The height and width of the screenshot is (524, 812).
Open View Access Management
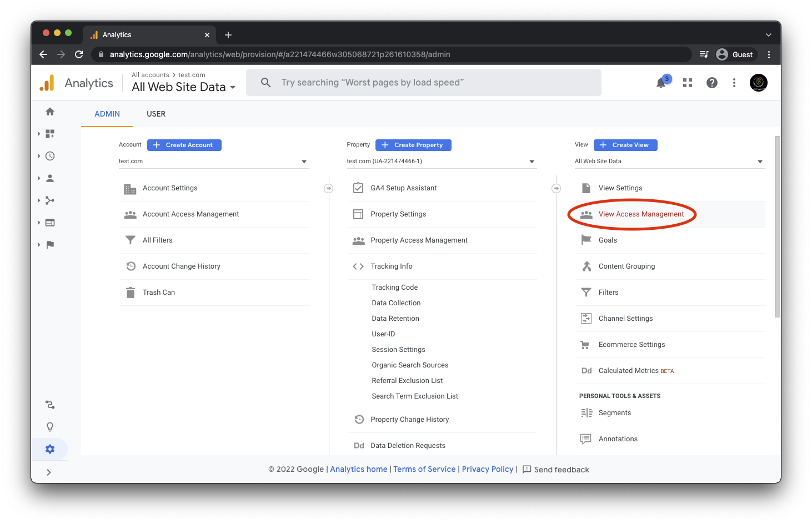[670, 214]
